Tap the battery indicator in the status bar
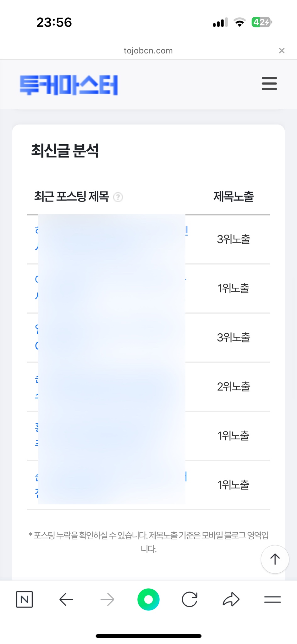297x644 pixels. tap(261, 22)
